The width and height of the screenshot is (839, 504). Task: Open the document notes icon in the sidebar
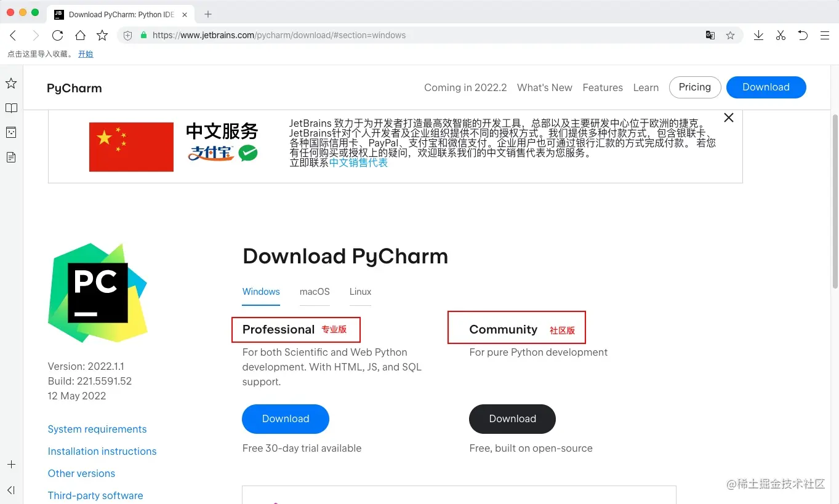click(11, 158)
